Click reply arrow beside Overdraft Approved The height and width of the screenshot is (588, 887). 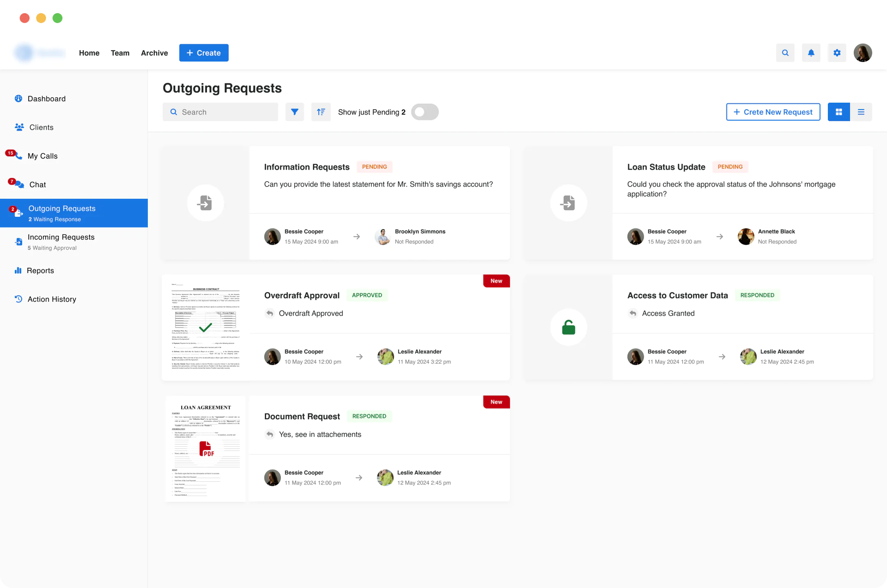(270, 313)
